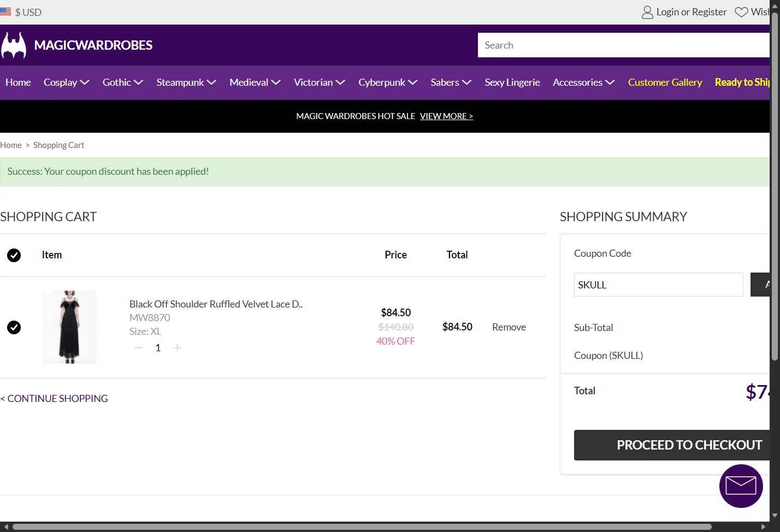The height and width of the screenshot is (532, 780).
Task: Go to the Home nav item
Action: (x=18, y=82)
